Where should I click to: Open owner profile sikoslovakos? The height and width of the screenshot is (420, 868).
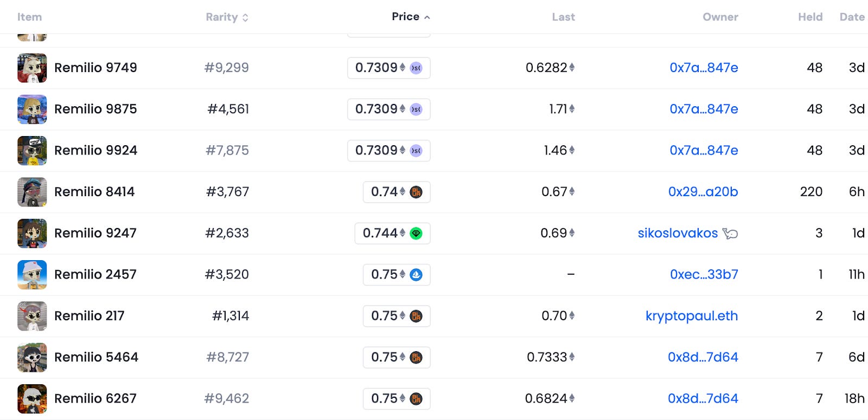pos(678,233)
